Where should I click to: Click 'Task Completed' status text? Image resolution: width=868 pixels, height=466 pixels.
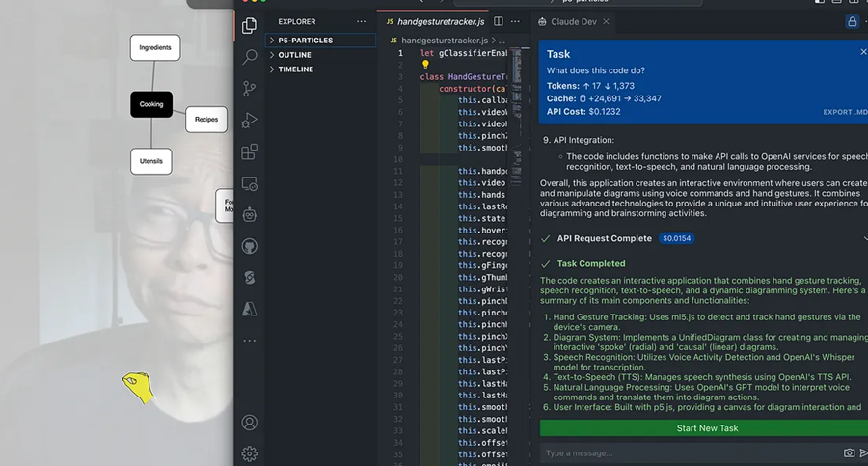[590, 263]
